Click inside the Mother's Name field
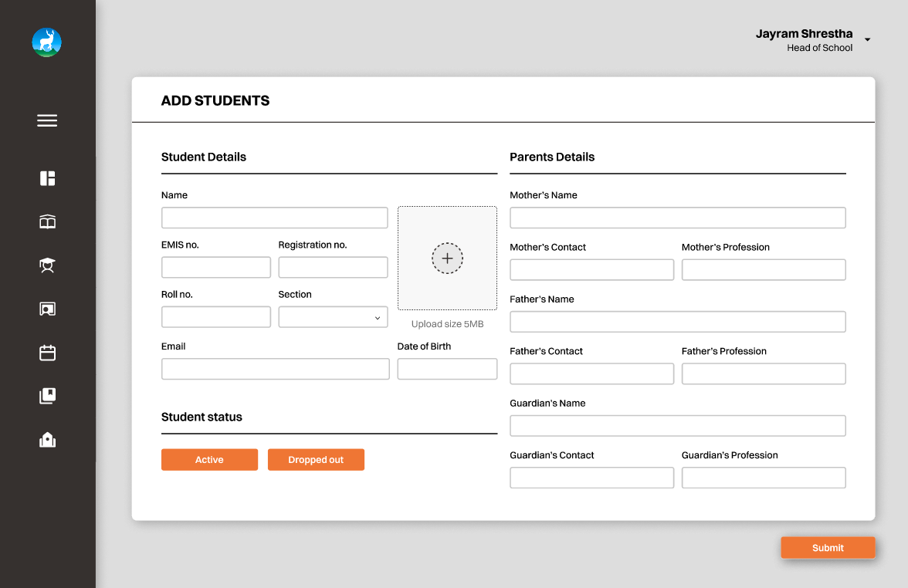Screen dimensions: 908x588 (677, 218)
